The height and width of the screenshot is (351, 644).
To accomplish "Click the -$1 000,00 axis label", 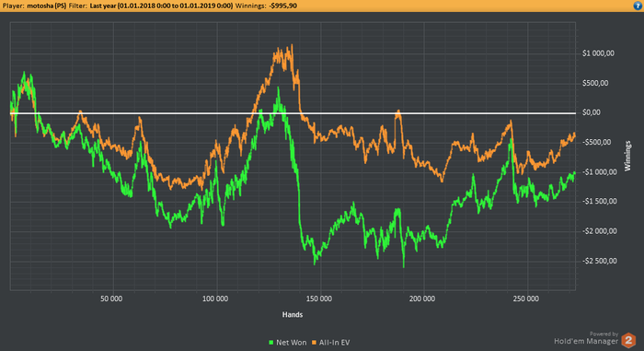I will tap(600, 172).
